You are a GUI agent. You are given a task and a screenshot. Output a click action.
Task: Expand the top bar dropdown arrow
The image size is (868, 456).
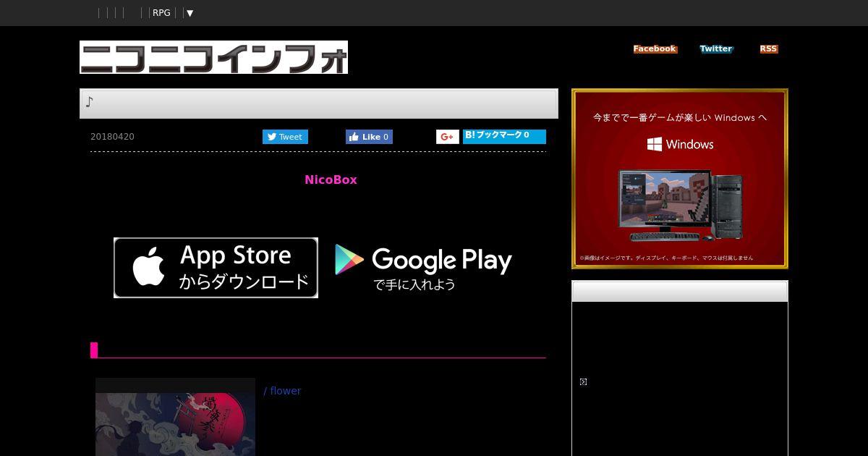190,13
